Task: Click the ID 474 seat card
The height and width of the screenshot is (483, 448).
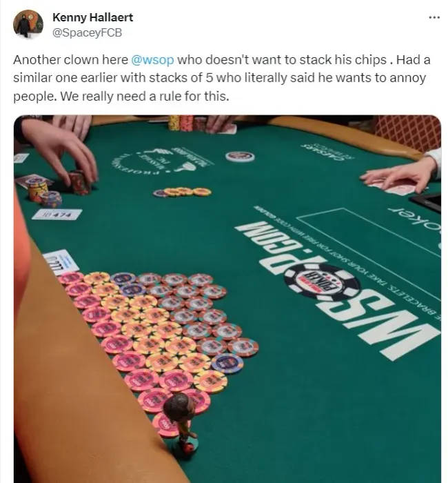Action: 57,215
